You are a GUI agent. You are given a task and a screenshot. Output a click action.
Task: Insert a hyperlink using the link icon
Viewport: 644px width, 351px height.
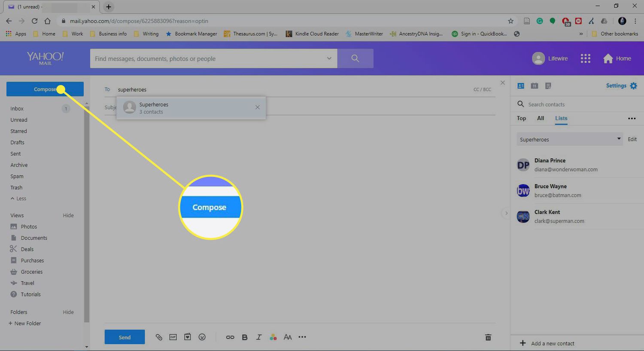click(x=230, y=337)
